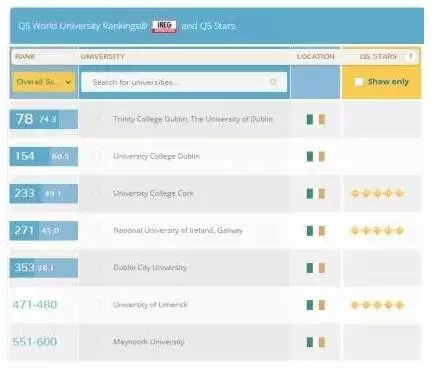
Task: Click the QS Stars rating for NUI Galway
Action: [377, 230]
